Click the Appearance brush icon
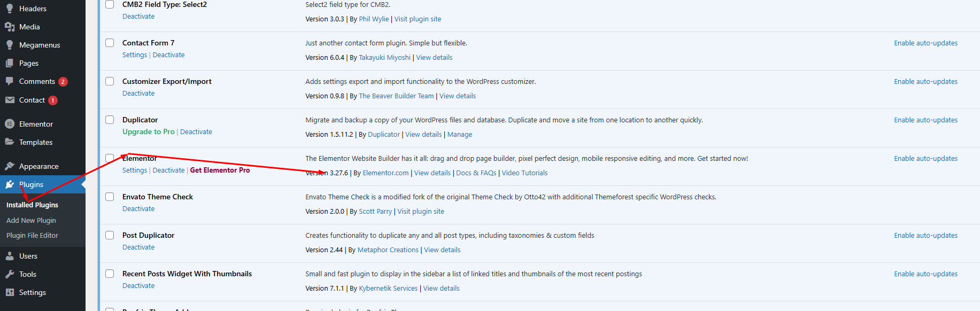 10,166
